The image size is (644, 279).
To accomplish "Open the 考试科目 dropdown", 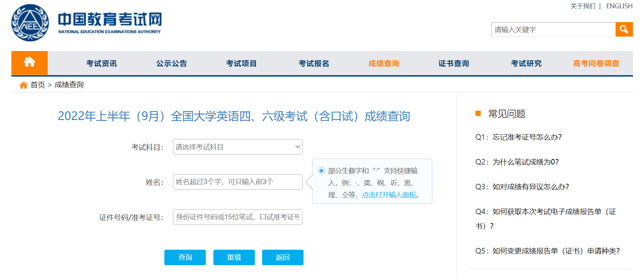I will (238, 147).
